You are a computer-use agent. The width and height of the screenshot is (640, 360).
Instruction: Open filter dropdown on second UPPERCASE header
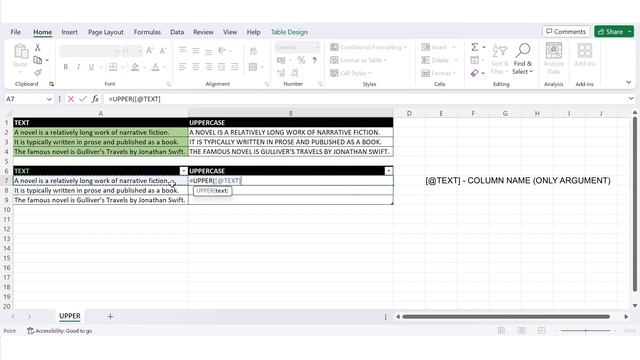[x=389, y=171]
